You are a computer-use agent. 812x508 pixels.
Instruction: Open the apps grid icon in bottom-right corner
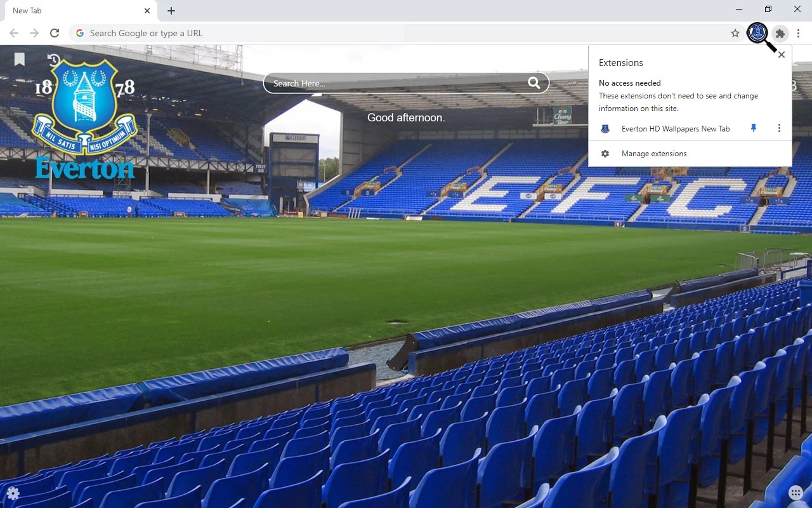point(796,492)
